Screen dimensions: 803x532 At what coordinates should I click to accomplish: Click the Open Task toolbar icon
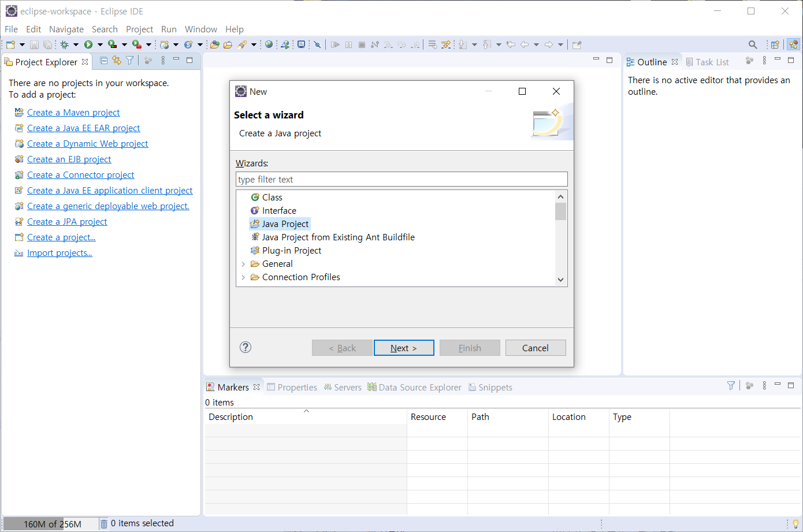click(228, 44)
